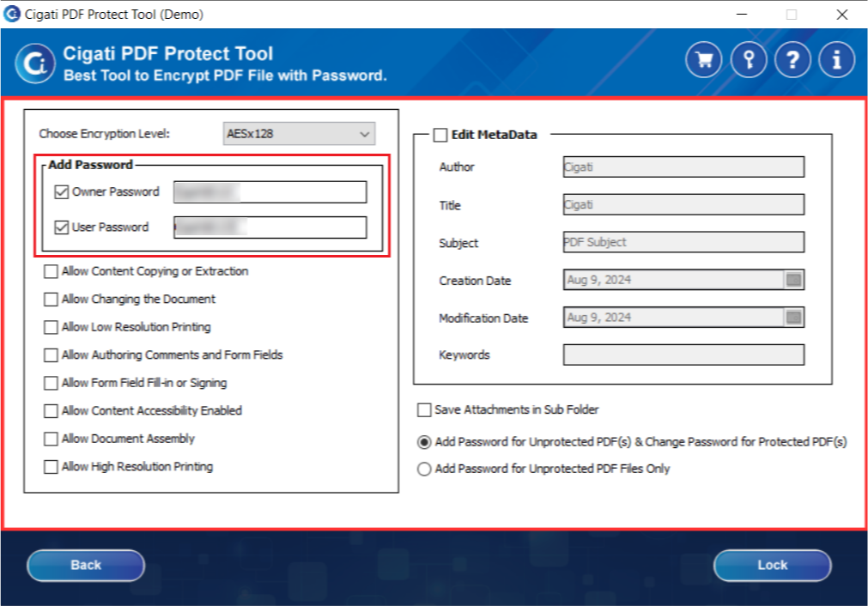Viewport: 868px width, 606px height.
Task: Open the shopping cart purchase icon
Action: tap(704, 60)
